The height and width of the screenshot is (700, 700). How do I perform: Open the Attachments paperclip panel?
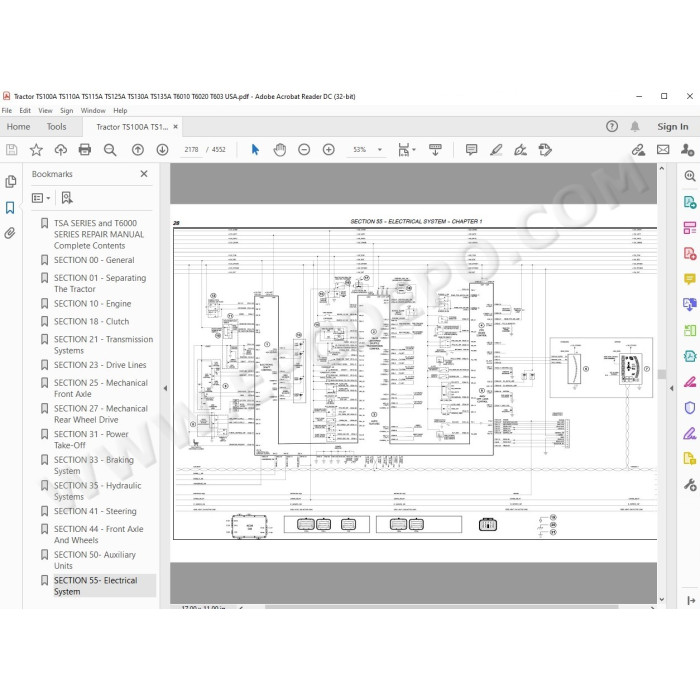pyautogui.click(x=10, y=233)
